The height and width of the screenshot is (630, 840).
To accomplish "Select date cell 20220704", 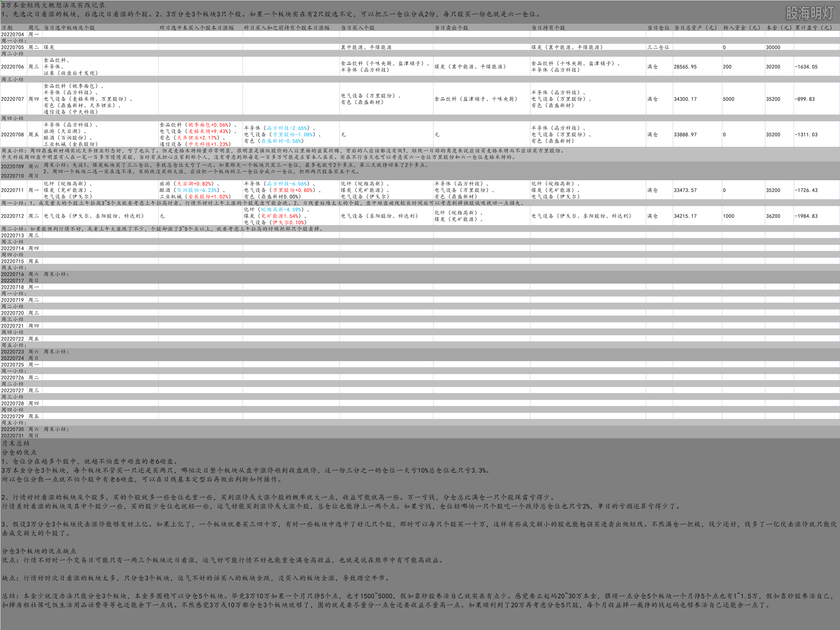I will click(13, 34).
